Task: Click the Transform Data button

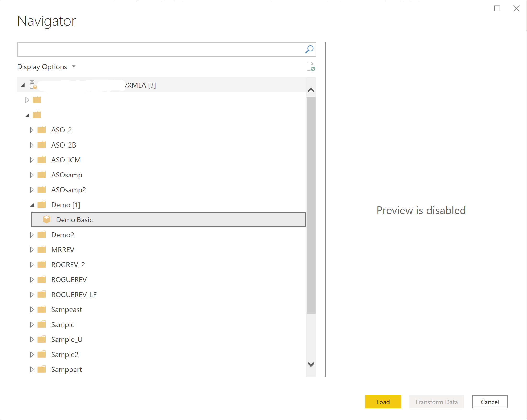Action: pyautogui.click(x=436, y=402)
